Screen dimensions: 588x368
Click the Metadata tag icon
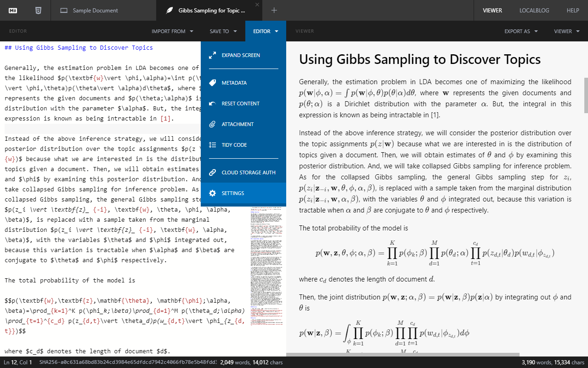tap(212, 83)
